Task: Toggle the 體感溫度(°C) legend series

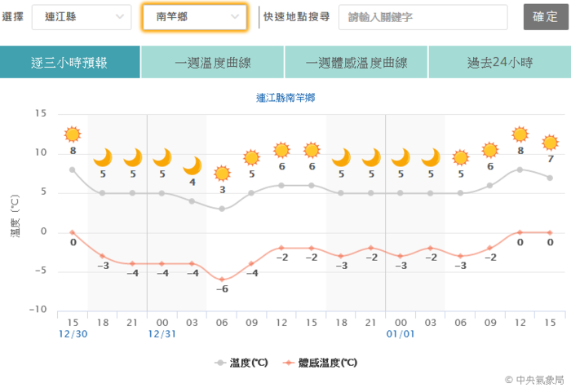Action: tap(320, 363)
